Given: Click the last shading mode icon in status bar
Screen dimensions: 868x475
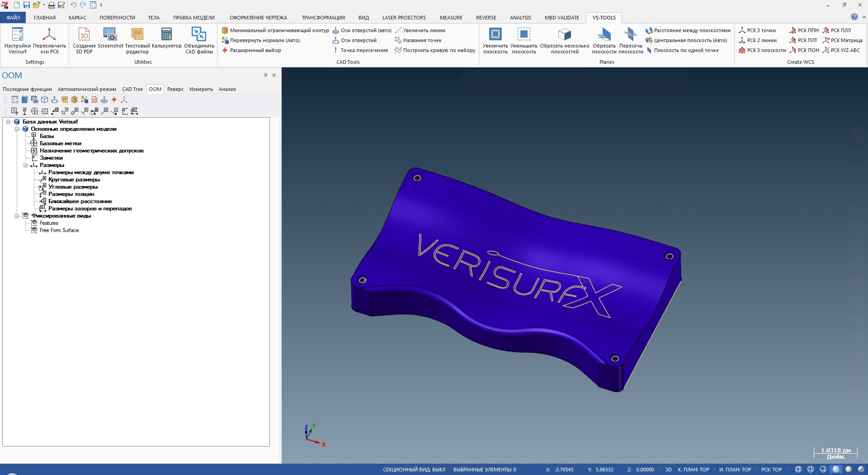Looking at the screenshot, I should (861, 470).
